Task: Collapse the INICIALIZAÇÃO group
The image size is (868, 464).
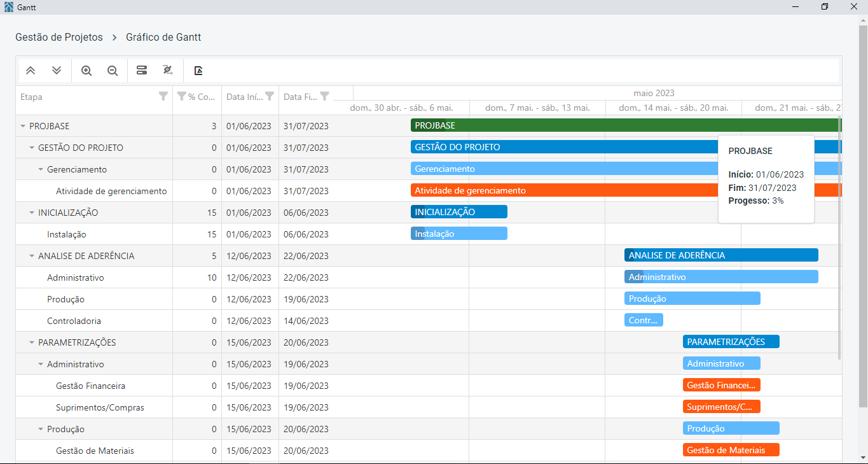Action: coord(32,213)
